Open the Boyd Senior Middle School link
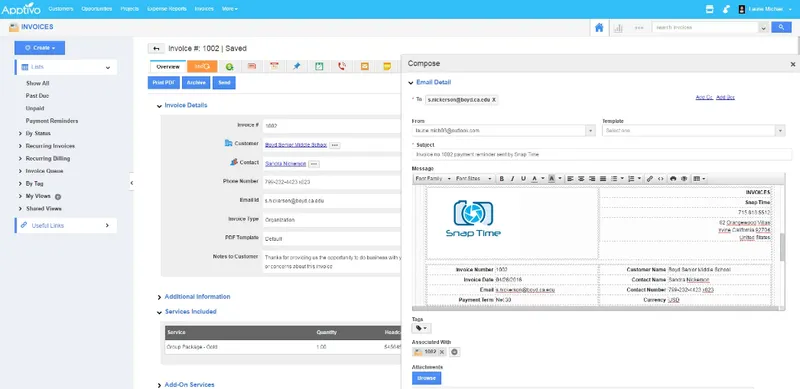 coord(296,145)
